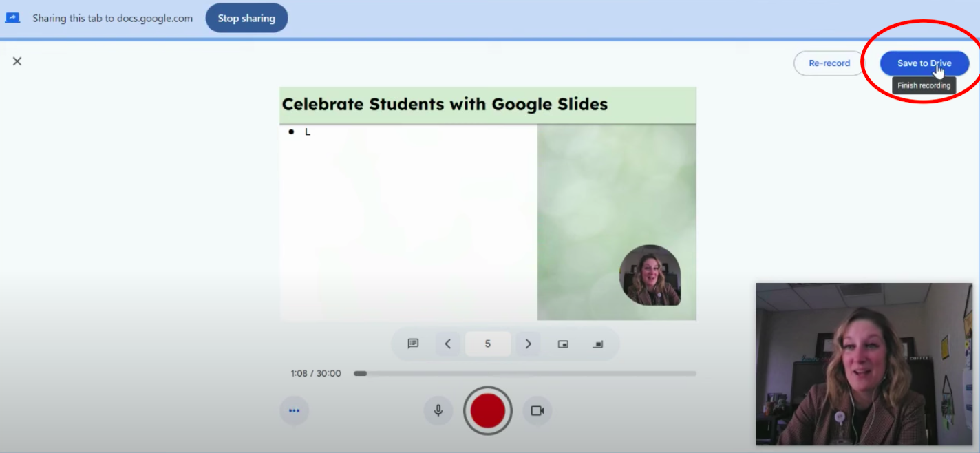Close the recording view with the X

tap(17, 61)
